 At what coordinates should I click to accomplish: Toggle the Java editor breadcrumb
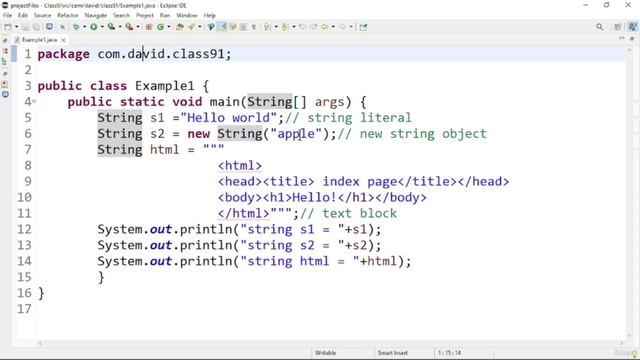click(211, 27)
